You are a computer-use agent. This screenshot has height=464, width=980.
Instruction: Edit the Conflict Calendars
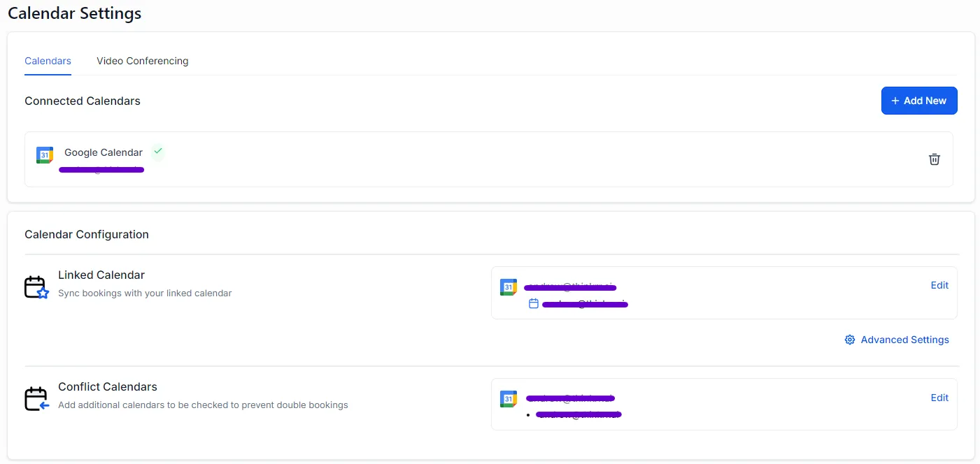coord(939,398)
